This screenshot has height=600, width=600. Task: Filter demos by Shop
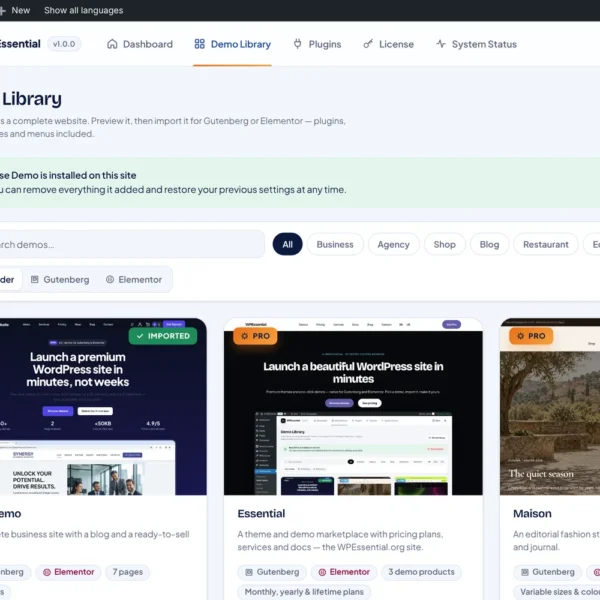coord(445,244)
